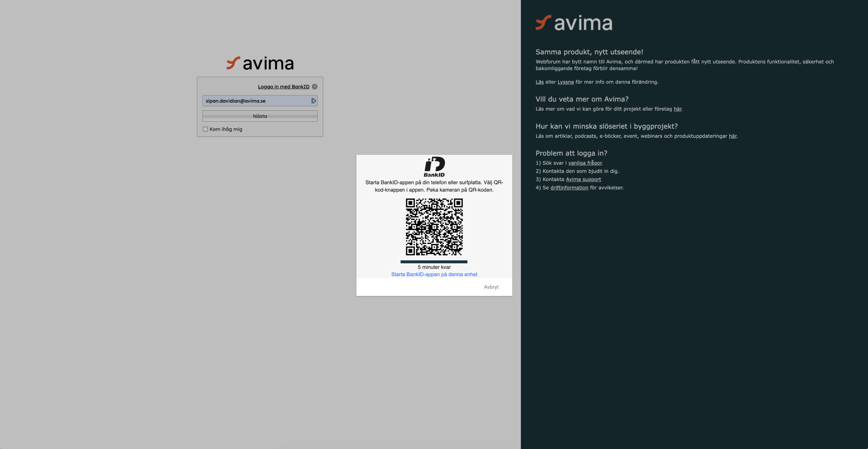Click the Avima logo in the dark panel
Image resolution: width=868 pixels, height=449 pixels.
point(574,23)
